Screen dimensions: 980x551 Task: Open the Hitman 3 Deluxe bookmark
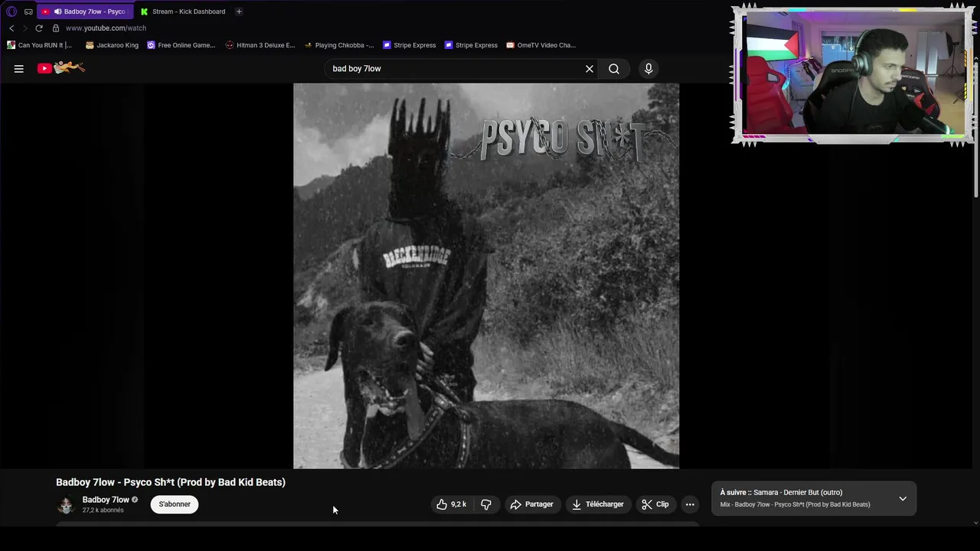[260, 45]
